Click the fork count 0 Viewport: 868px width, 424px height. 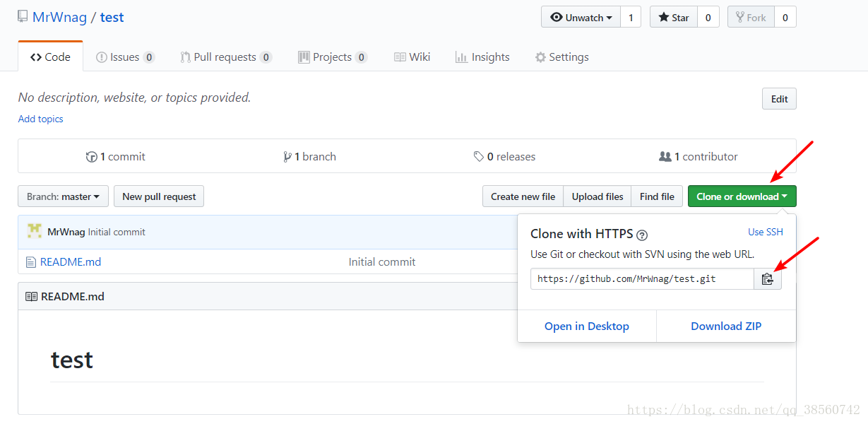(x=785, y=17)
